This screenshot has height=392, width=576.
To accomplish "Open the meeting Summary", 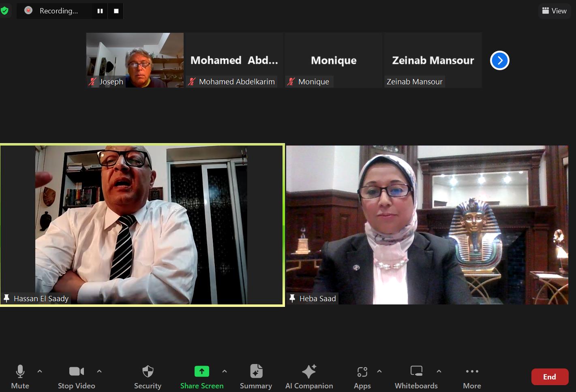I will pos(256,377).
